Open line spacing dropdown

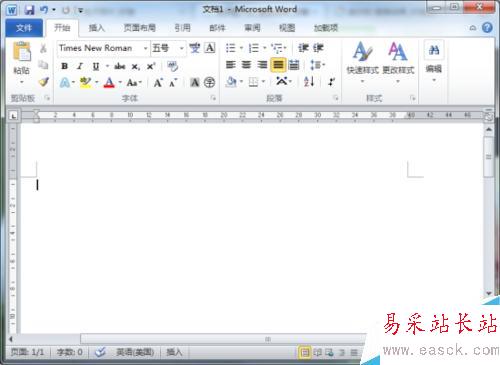[x=317, y=65]
